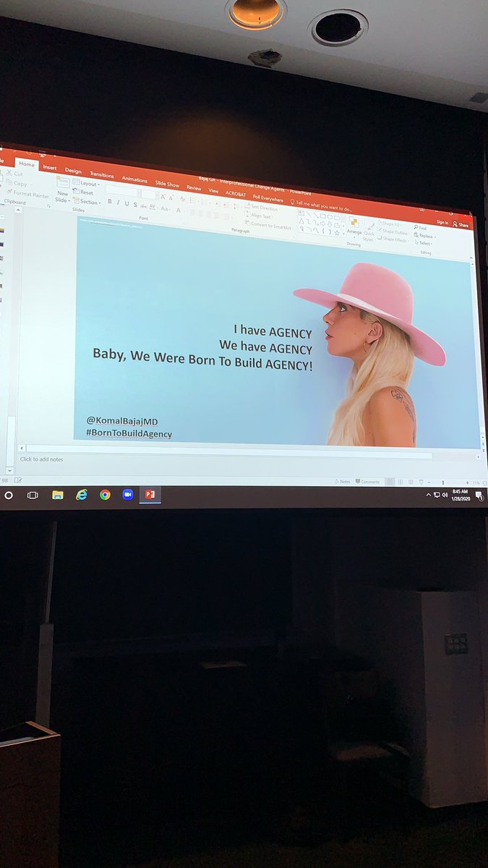
Task: Switch to the Insert tab
Action: pos(49,168)
